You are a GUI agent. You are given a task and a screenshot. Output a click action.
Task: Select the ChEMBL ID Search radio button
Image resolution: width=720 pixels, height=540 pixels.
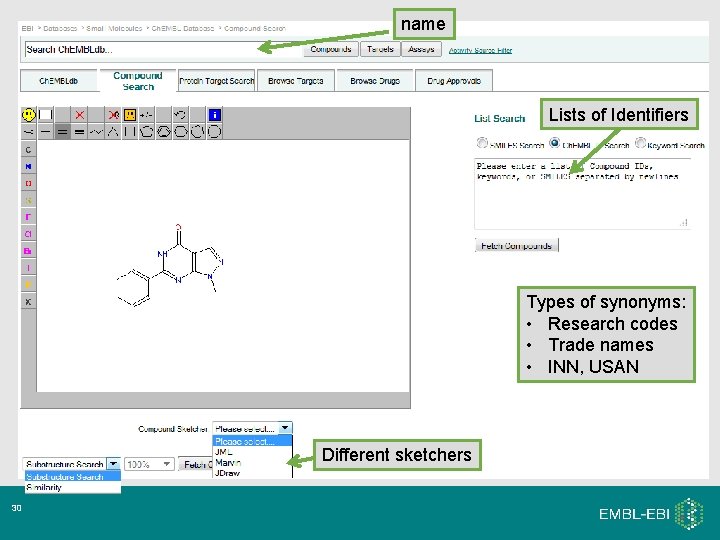(x=555, y=143)
